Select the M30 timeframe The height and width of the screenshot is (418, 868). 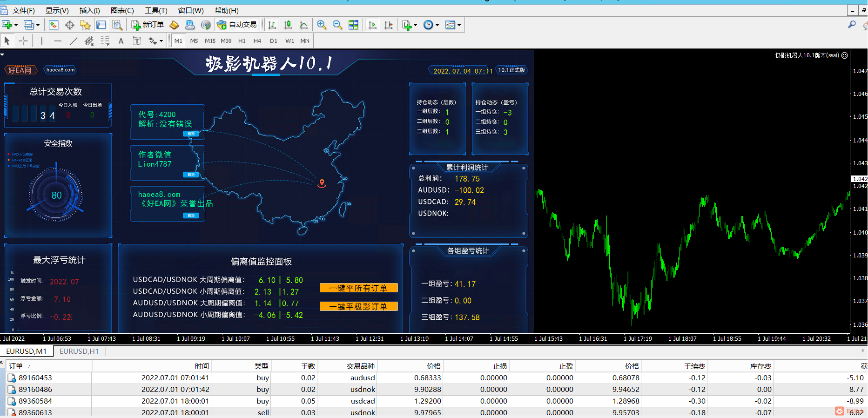click(226, 41)
